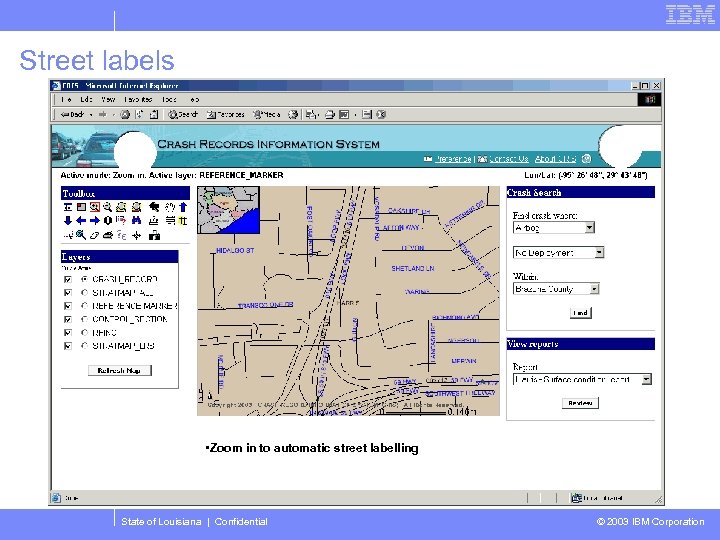Screen dimensions: 720x540
Task: Uncheck the REFERENCE_MARKER layer checkbox
Action: pyautogui.click(x=68, y=306)
